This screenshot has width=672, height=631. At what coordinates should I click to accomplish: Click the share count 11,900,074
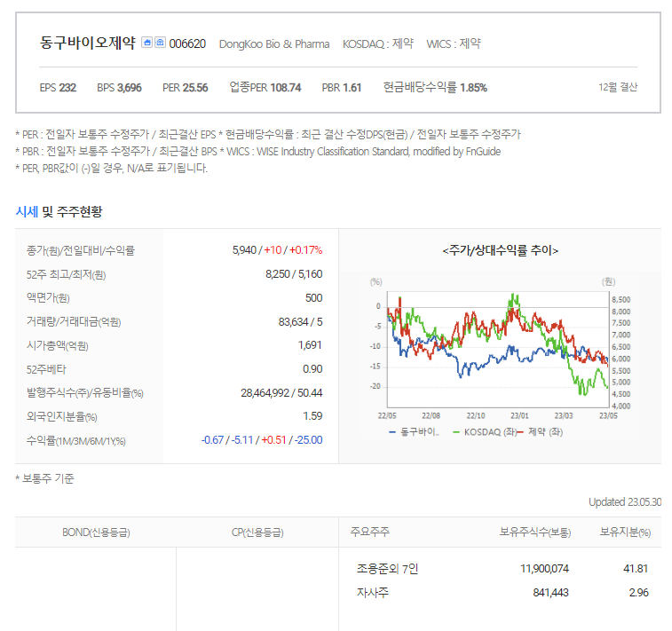coord(544,569)
